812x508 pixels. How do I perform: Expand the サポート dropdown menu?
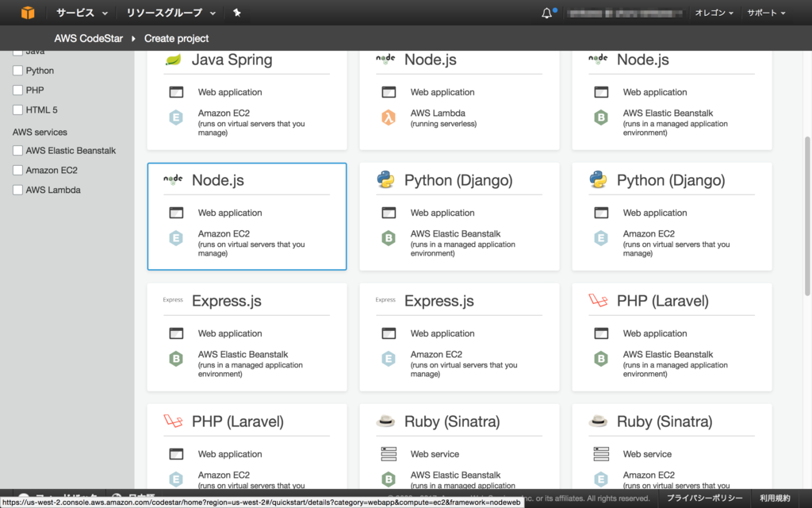[766, 13]
